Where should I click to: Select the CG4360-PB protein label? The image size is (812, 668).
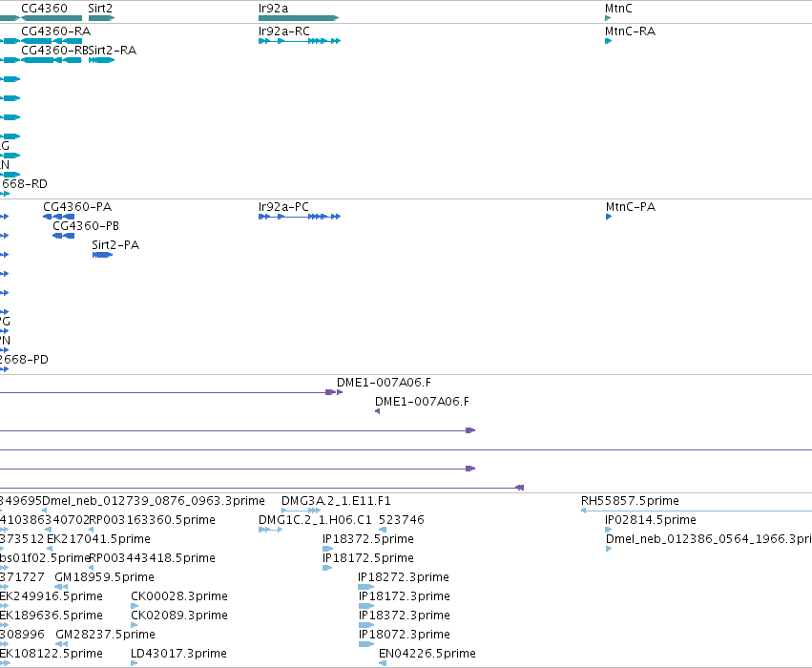tap(86, 226)
